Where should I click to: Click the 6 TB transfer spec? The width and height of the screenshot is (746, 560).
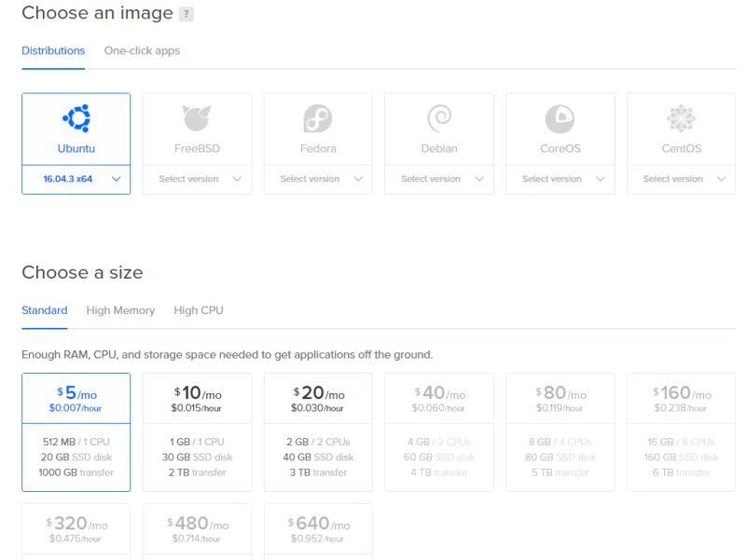[682, 472]
